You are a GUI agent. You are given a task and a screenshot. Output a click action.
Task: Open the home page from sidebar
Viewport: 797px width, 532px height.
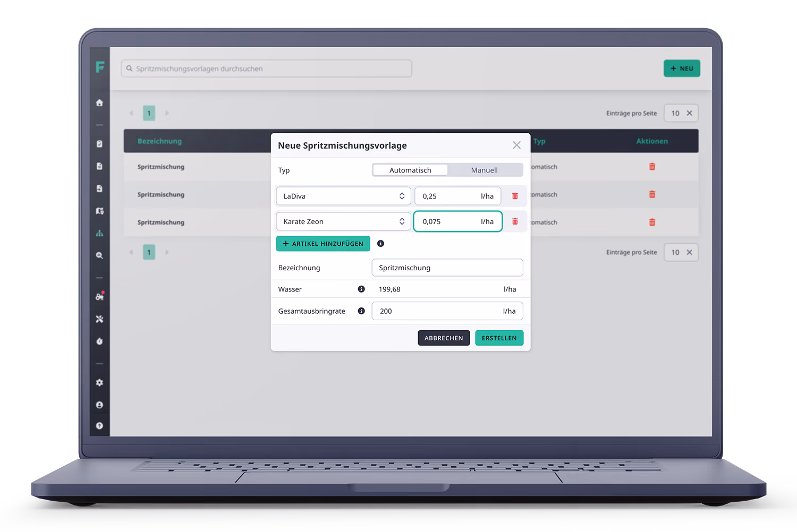pos(99,103)
